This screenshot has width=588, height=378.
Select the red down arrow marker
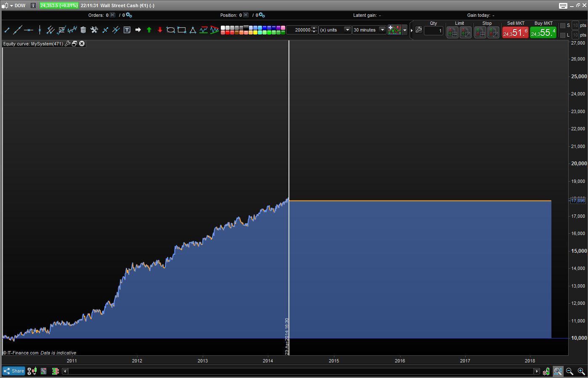click(160, 30)
